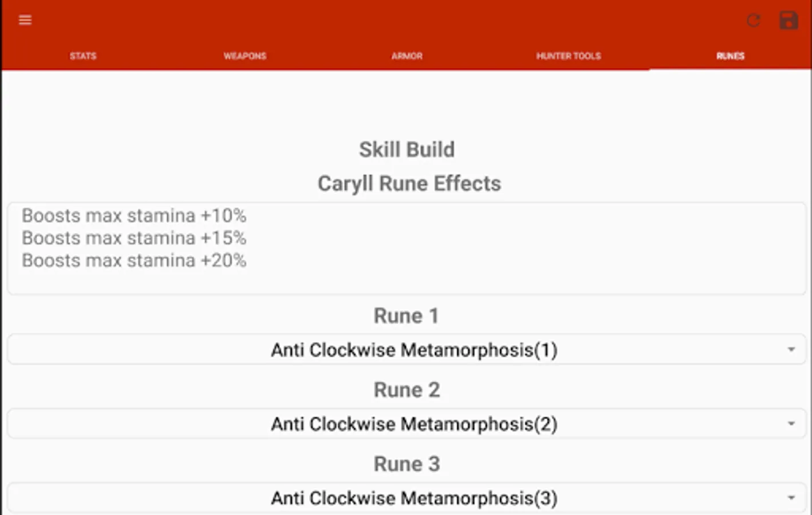Switch to the STATS tab
This screenshot has height=515, width=812.
tap(83, 56)
